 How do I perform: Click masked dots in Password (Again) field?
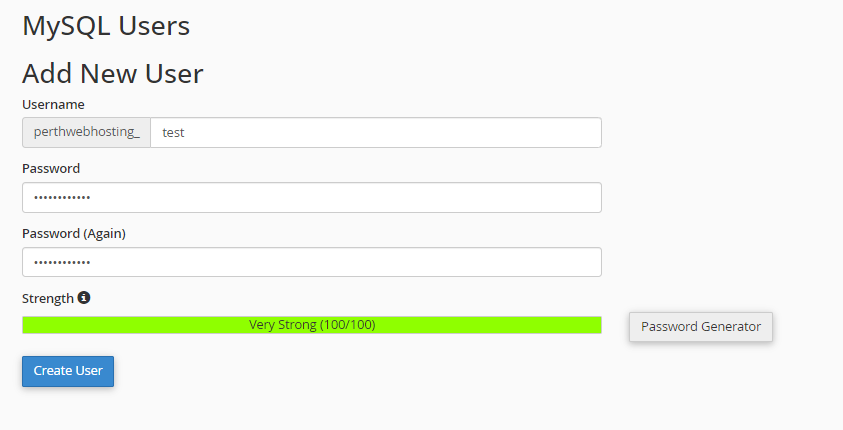click(x=62, y=263)
